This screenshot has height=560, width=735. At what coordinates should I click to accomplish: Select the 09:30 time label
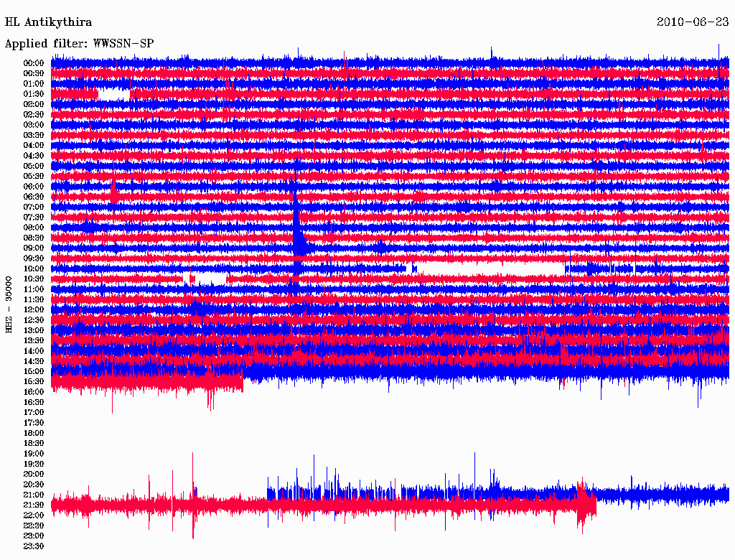tap(34, 258)
